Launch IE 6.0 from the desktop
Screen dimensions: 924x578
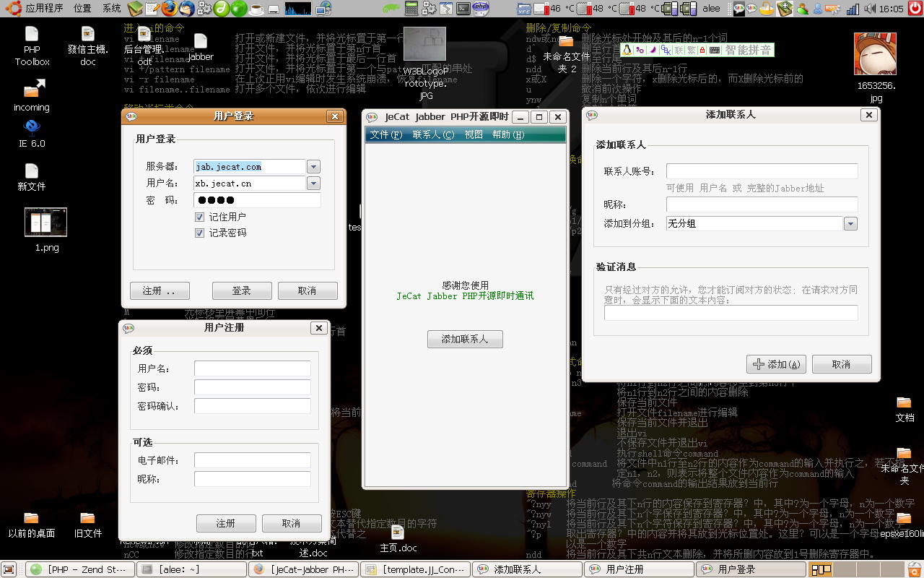pyautogui.click(x=32, y=134)
